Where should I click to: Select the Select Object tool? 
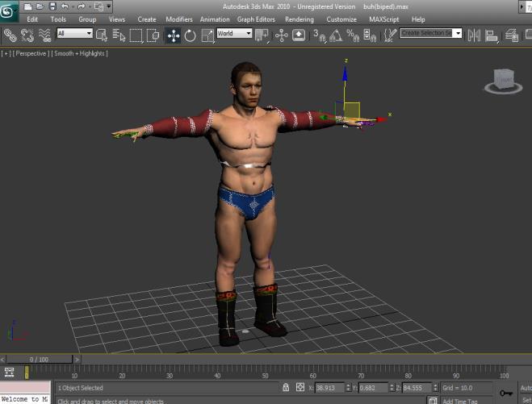pos(102,35)
